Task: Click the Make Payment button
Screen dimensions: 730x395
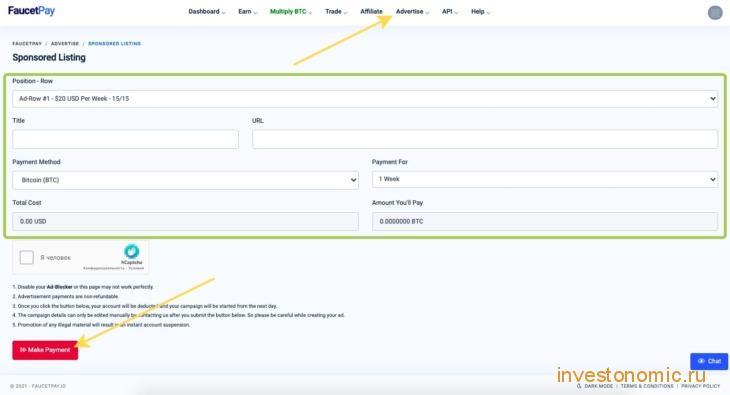Action: [x=45, y=350]
